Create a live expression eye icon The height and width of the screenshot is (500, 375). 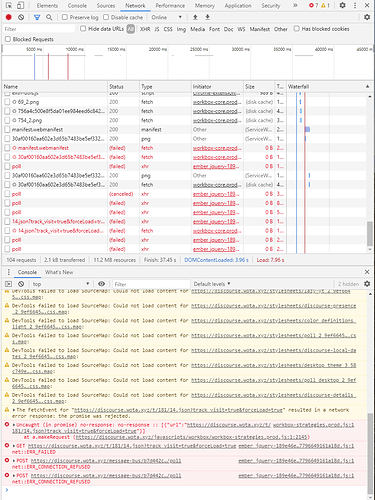coord(102,284)
